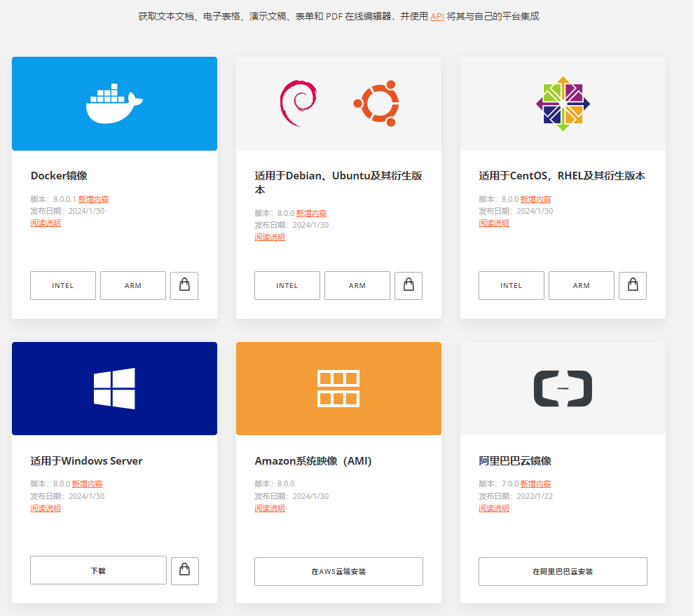Image resolution: width=693 pixels, height=616 pixels.
Task: Open 新增内容 link in 阿里巴巴云镜像 card
Action: 535,484
